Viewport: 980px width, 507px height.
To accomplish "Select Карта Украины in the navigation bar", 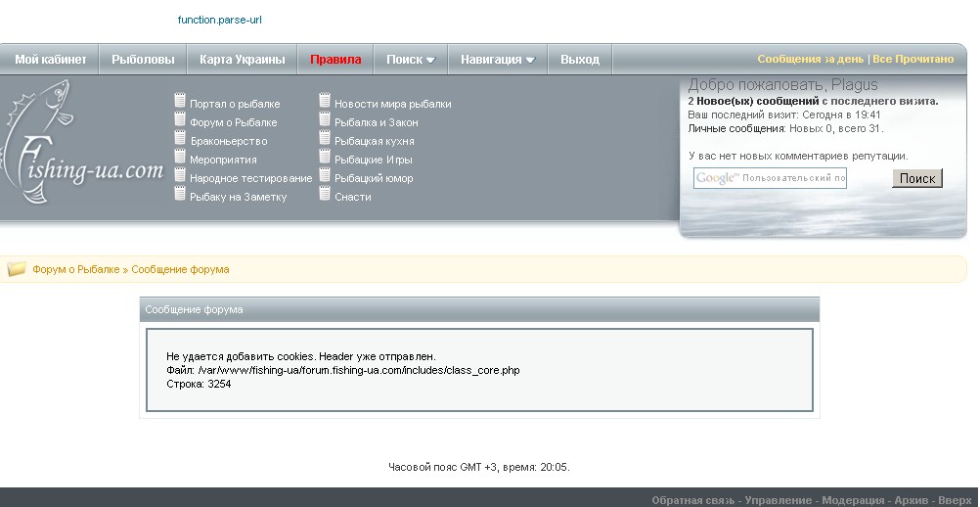I will (242, 60).
